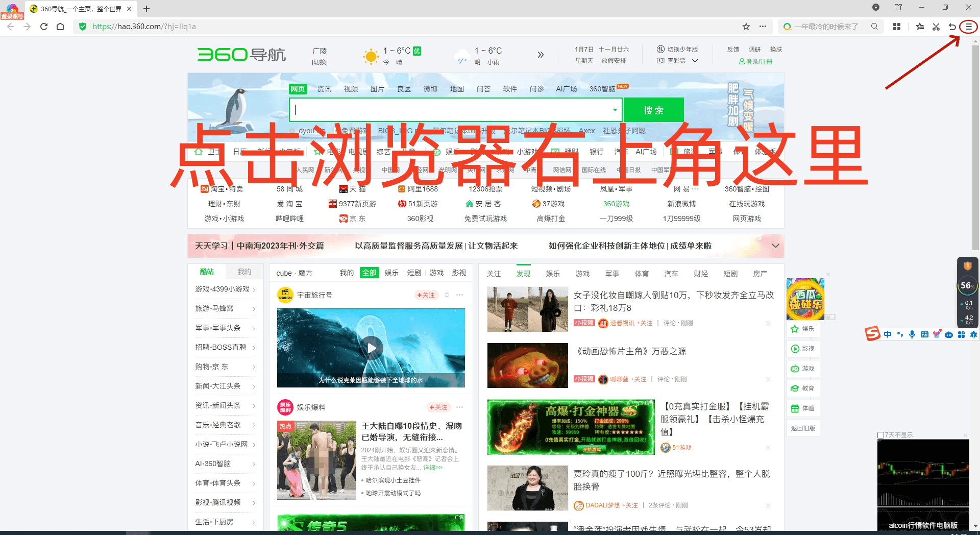
Task: Select the scissors screenshot tool in the toolbar
Action: point(936,27)
